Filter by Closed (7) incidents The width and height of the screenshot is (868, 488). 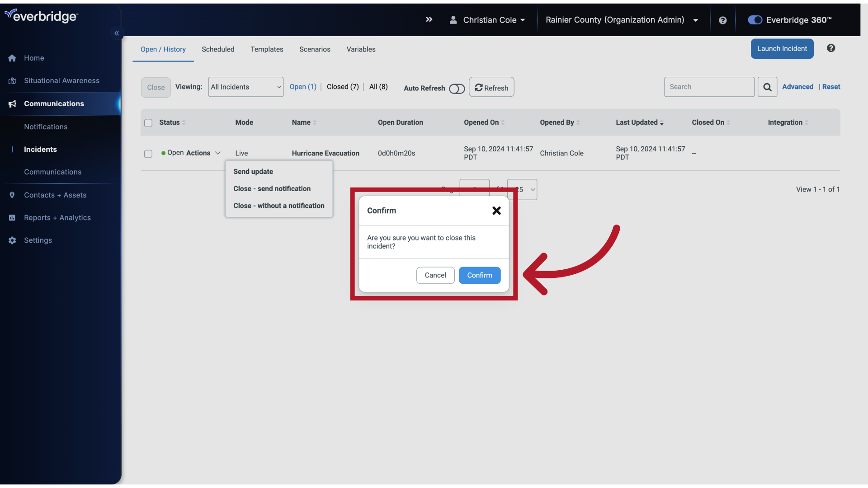coord(343,87)
